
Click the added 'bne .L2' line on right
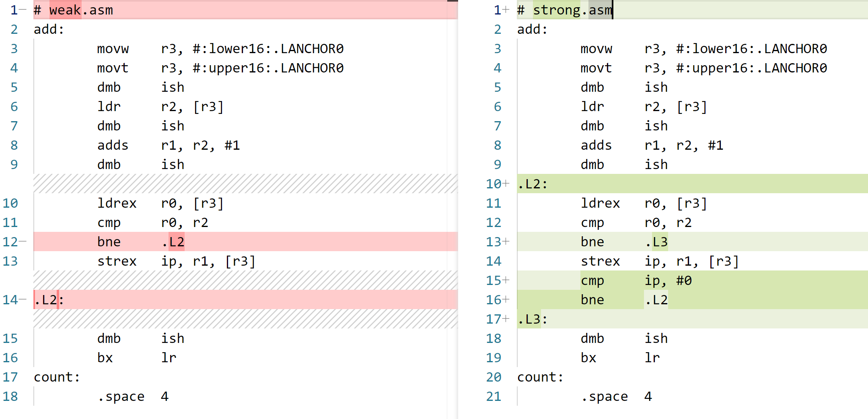(692, 299)
